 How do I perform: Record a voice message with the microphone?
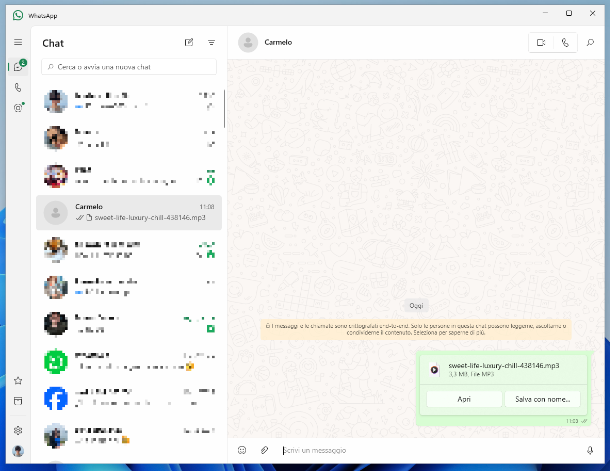(590, 450)
